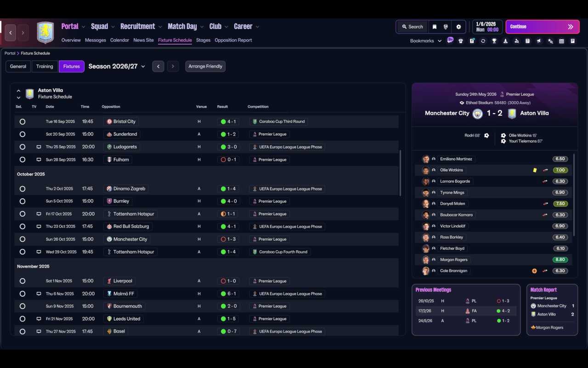Click the TV icon on Ludogorets row

[x=39, y=147]
